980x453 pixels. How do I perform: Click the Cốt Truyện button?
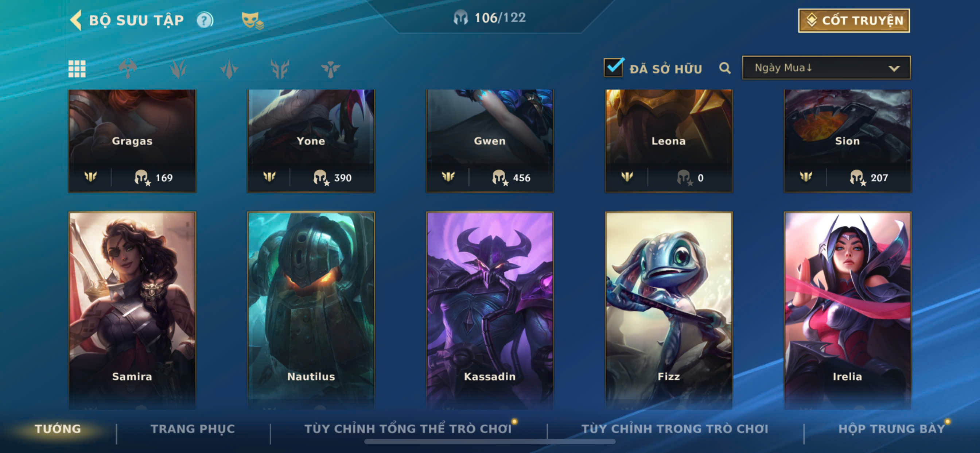coord(854,20)
